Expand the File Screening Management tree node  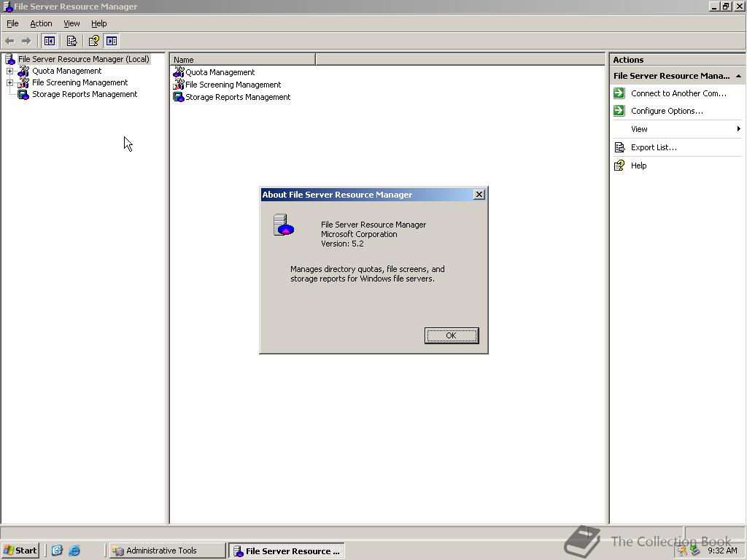coord(9,83)
